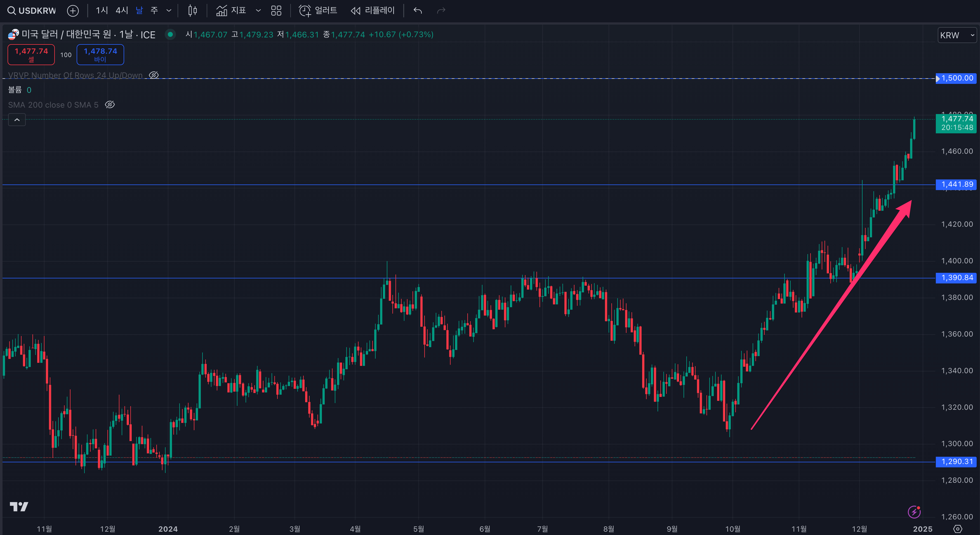Switch to the 4시 timeframe
This screenshot has width=980, height=535.
tap(122, 11)
